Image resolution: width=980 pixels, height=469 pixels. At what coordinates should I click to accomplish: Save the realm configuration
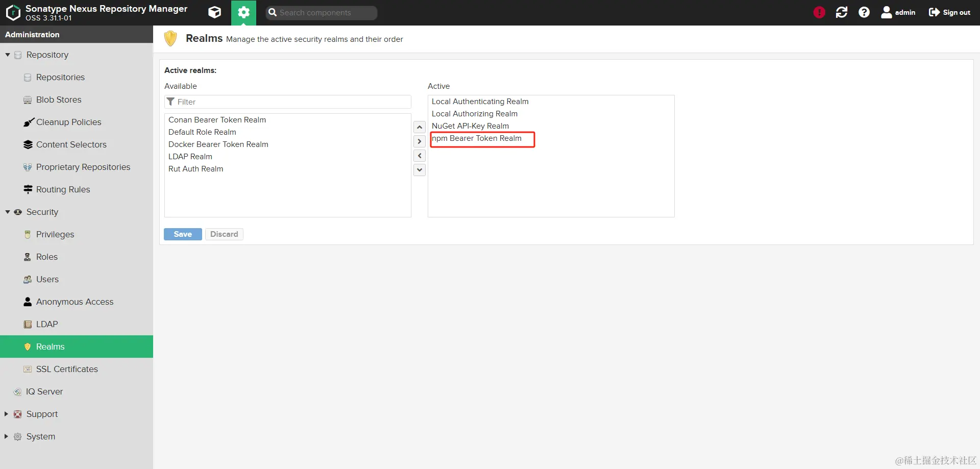click(x=183, y=234)
